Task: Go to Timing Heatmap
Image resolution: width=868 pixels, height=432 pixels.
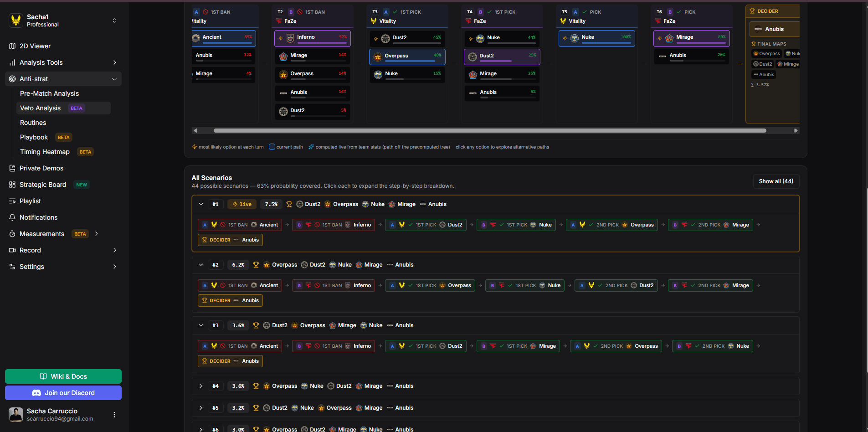Action: tap(45, 152)
